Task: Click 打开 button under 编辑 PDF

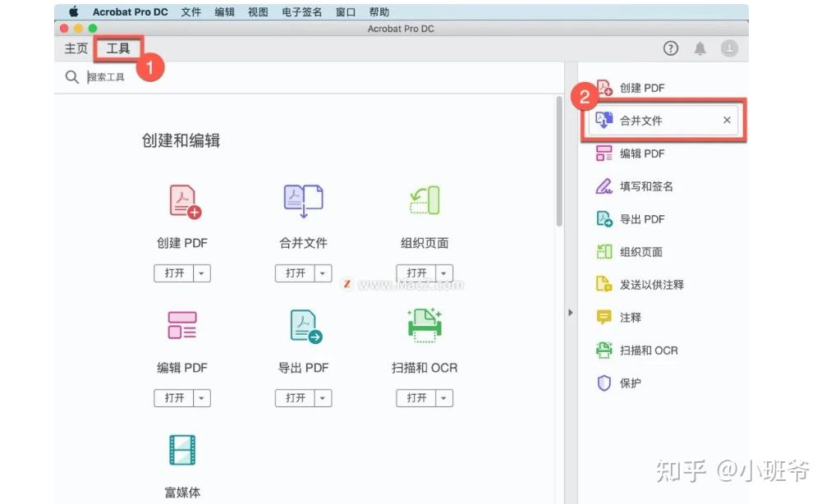Action: pos(174,398)
